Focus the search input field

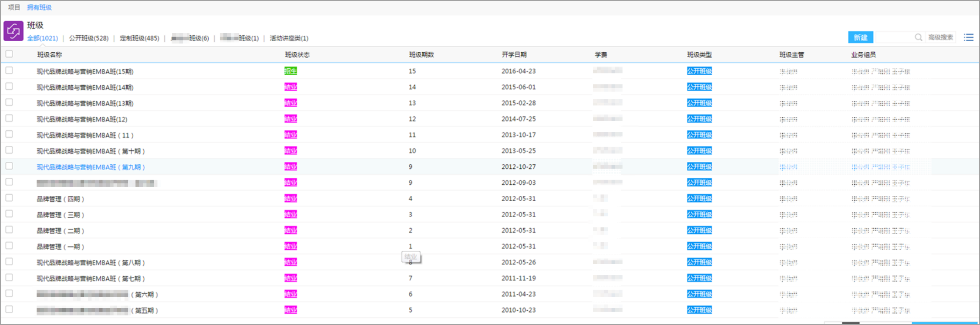[x=895, y=38]
